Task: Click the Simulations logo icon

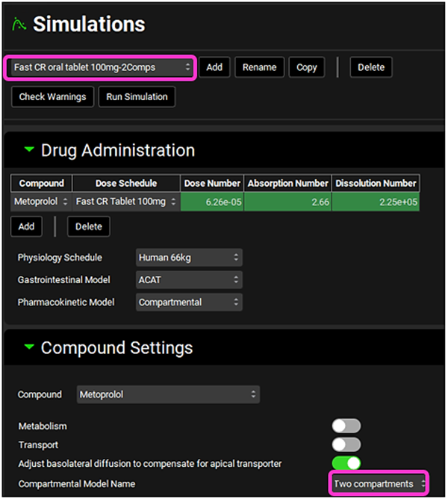Action: pyautogui.click(x=18, y=24)
